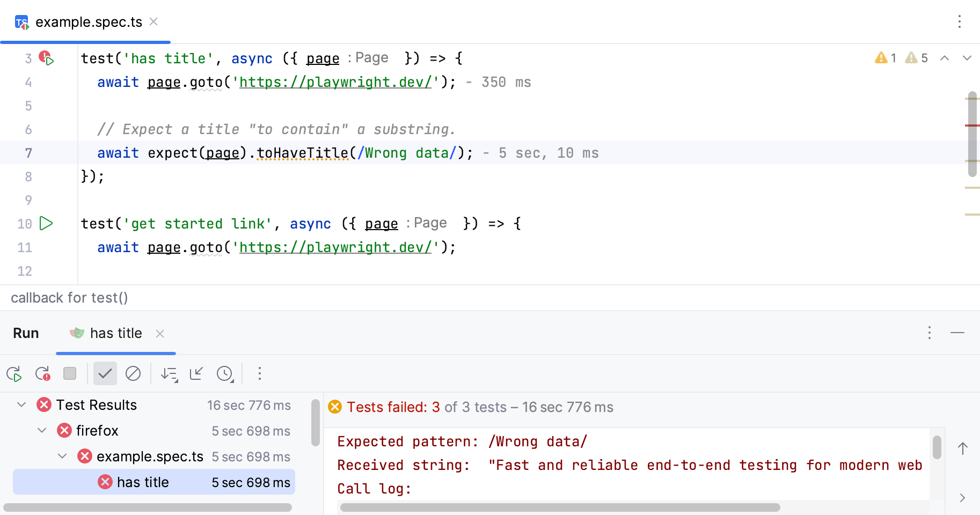The width and height of the screenshot is (980, 515).
Task: Select the 'has title' failed test row
Action: click(x=143, y=482)
